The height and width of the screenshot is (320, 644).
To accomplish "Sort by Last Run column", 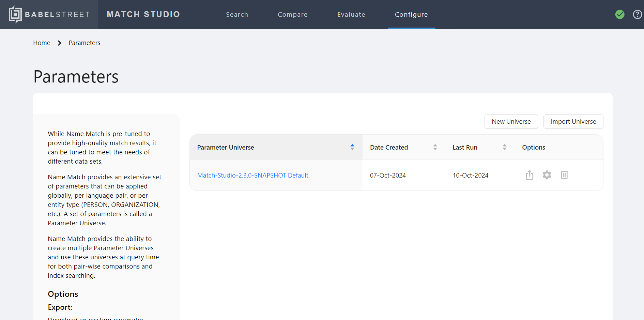I will click(505, 147).
